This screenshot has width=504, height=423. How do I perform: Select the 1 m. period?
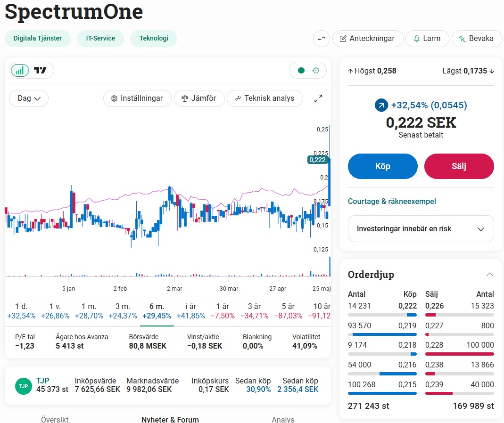pos(89,311)
